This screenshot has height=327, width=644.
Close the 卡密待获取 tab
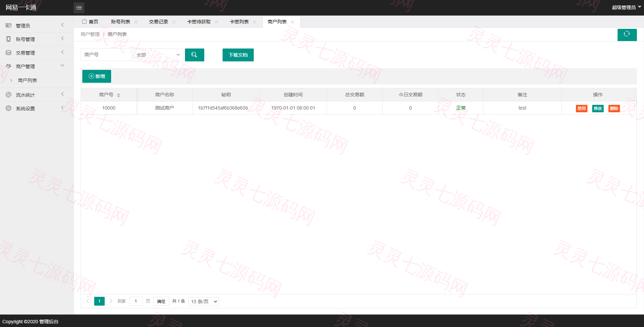pos(216,22)
